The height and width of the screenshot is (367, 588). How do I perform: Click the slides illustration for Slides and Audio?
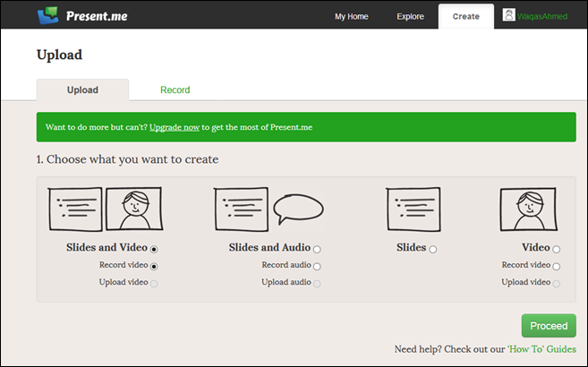(x=241, y=209)
